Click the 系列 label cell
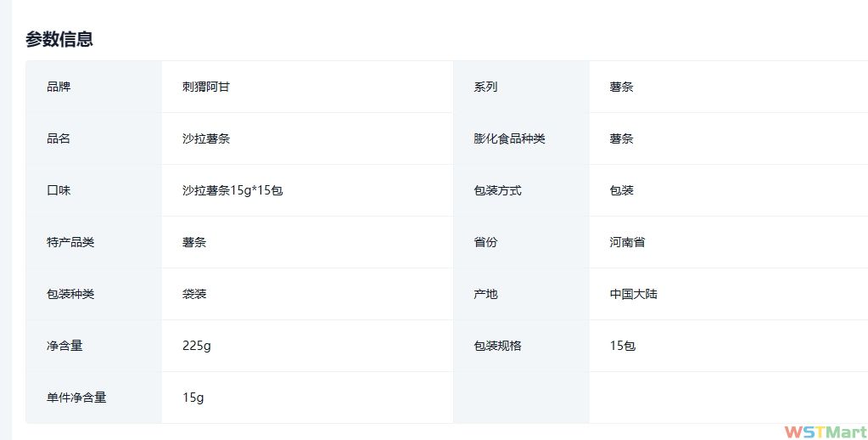Viewport: 868px width, 440px height. [485, 87]
